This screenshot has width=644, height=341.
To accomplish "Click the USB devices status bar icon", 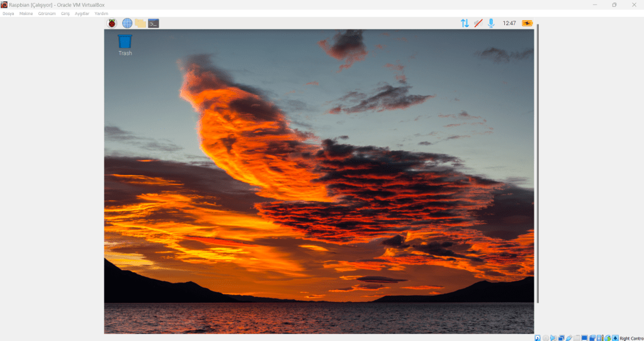I will point(568,338).
